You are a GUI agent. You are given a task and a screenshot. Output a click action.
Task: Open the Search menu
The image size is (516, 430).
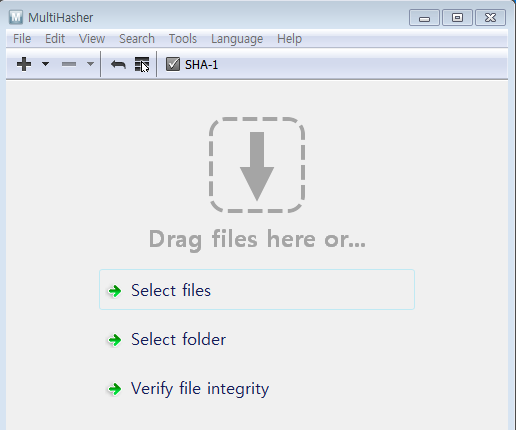[x=137, y=39]
